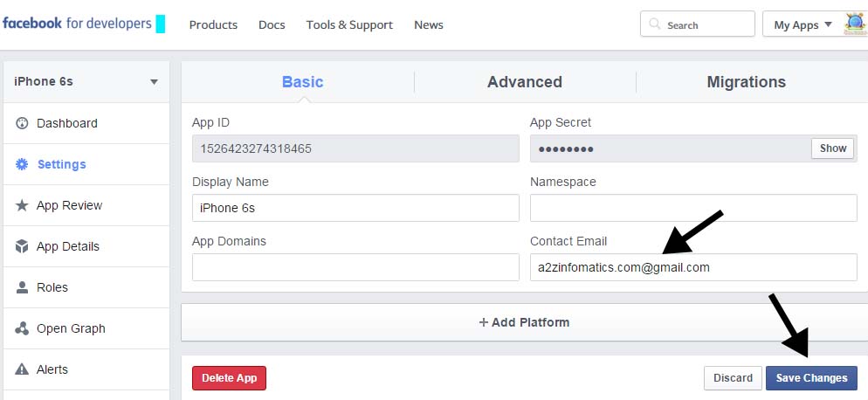
Task: Open Settings in the sidebar
Action: pos(86,164)
